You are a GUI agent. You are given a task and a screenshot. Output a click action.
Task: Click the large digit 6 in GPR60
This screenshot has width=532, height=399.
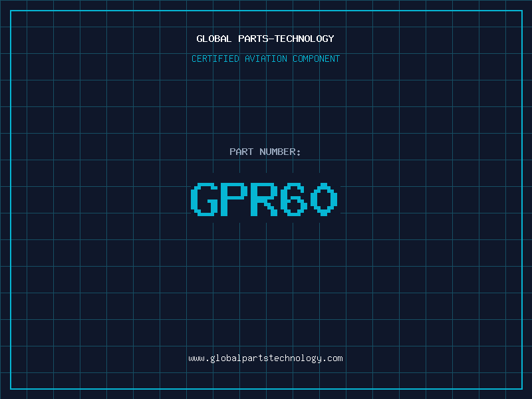click(294, 199)
